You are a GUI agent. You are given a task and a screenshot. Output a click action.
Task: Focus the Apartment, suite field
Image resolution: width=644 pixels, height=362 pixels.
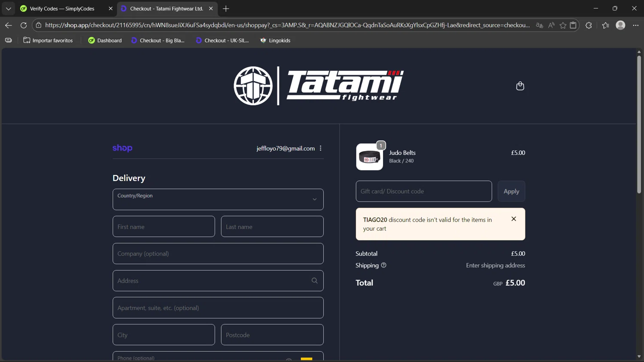[218, 308]
